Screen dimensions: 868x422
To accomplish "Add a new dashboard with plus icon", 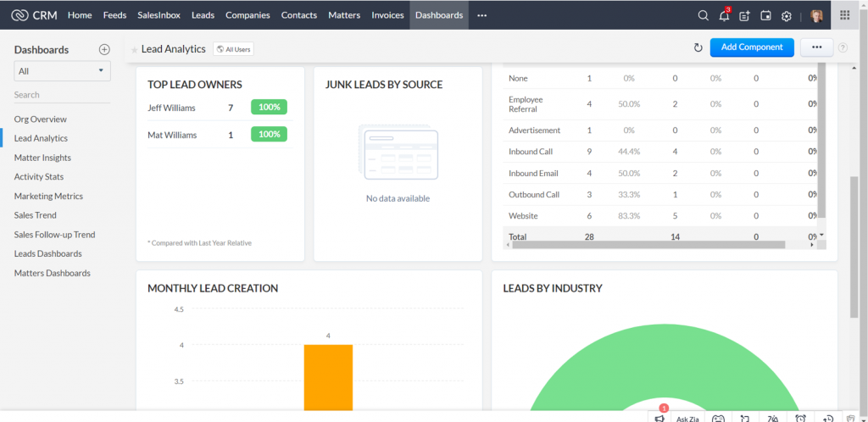I will pyautogui.click(x=104, y=50).
